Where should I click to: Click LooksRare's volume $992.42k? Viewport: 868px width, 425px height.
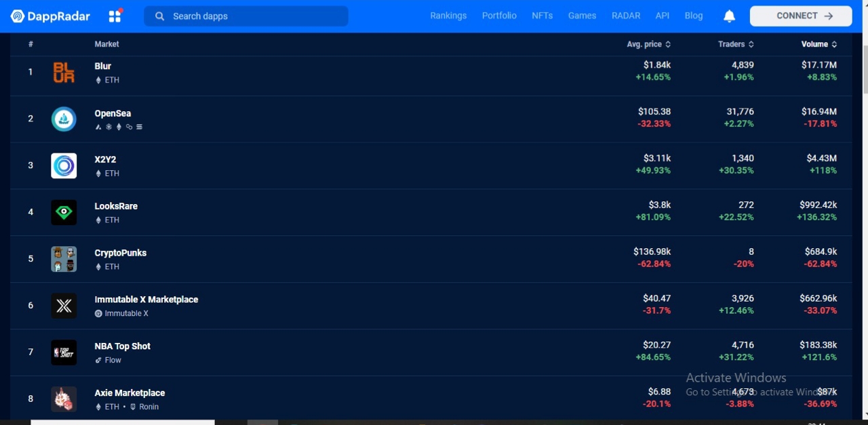coord(816,205)
